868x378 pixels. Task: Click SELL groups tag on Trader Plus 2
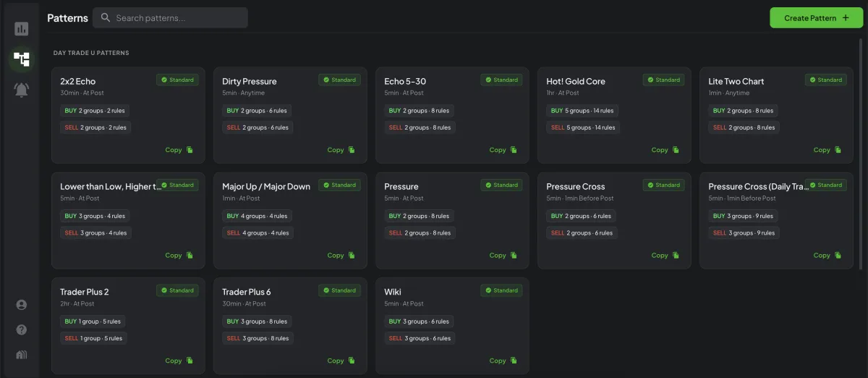point(93,338)
